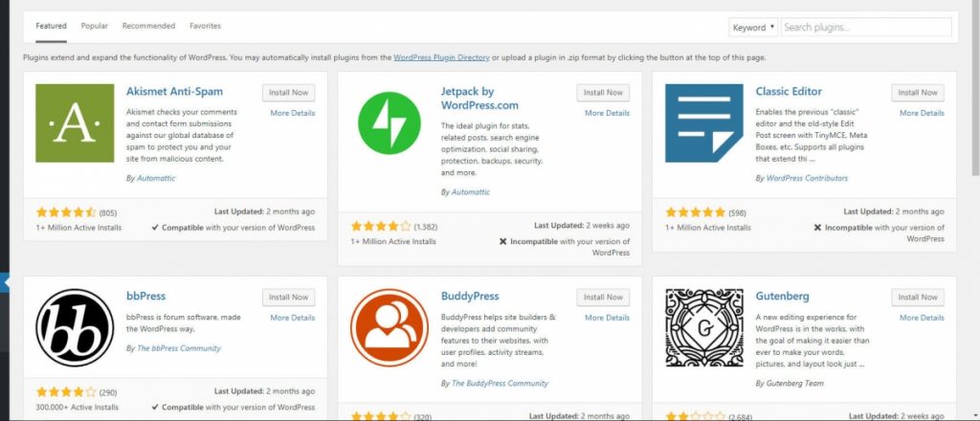Click the bbPress logo icon

click(x=75, y=328)
